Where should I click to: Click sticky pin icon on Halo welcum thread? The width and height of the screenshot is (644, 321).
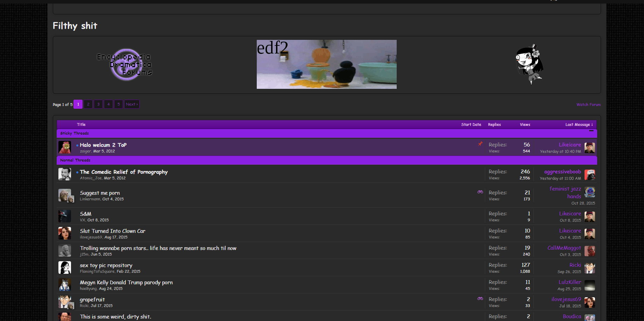point(481,144)
